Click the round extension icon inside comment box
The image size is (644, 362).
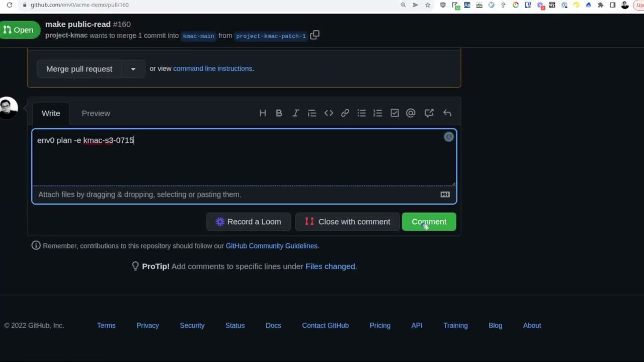(449, 137)
